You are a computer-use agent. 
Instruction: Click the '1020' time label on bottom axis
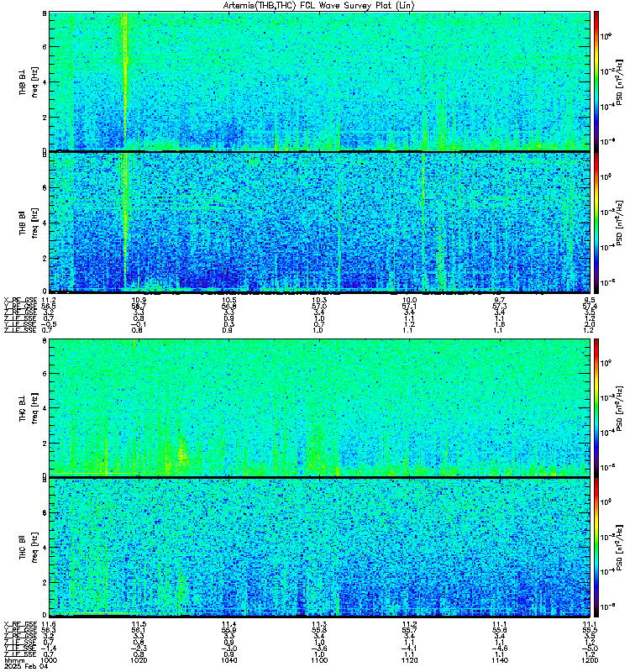pyautogui.click(x=139, y=660)
